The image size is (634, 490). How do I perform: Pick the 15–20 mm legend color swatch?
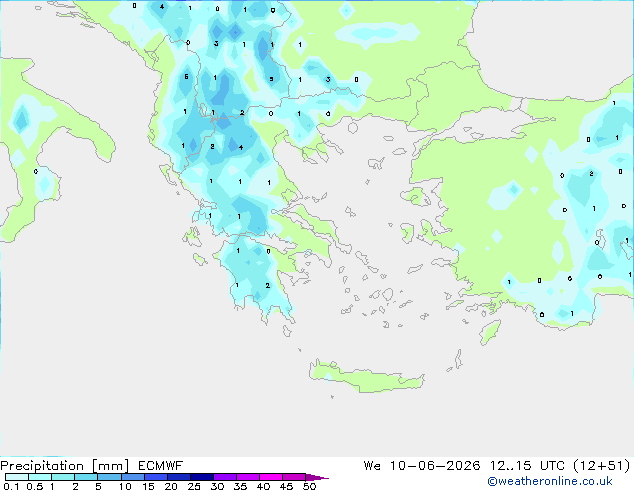(x=155, y=477)
